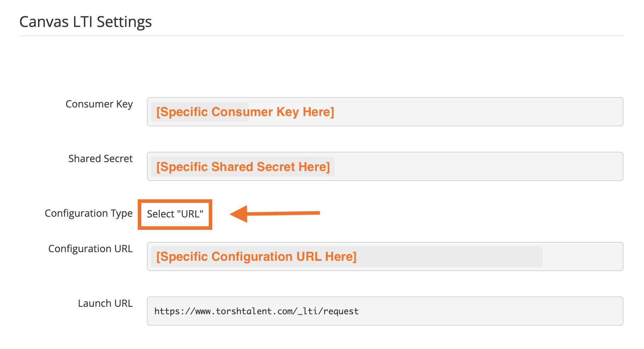The width and height of the screenshot is (644, 349).
Task: Select the "[Specific Shared Secret Here]" placeholder text
Action: tap(243, 167)
